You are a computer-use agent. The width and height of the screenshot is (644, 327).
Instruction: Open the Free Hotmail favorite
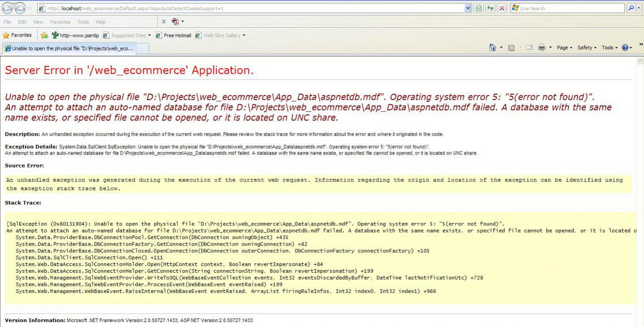tap(173, 35)
